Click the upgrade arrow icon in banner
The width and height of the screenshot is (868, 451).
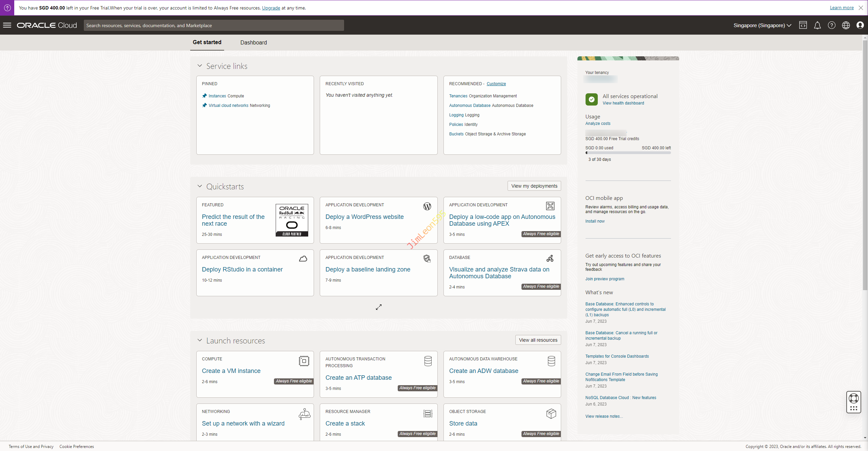[x=7, y=7]
